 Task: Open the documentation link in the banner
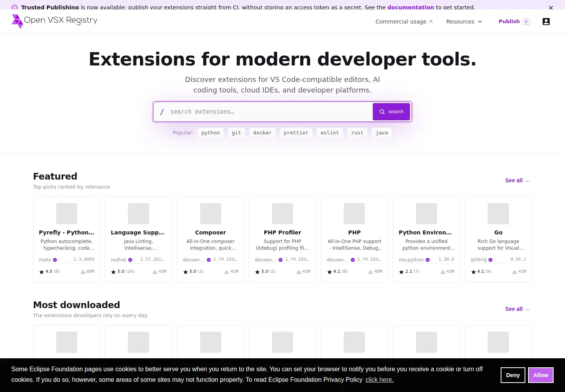click(x=410, y=7)
